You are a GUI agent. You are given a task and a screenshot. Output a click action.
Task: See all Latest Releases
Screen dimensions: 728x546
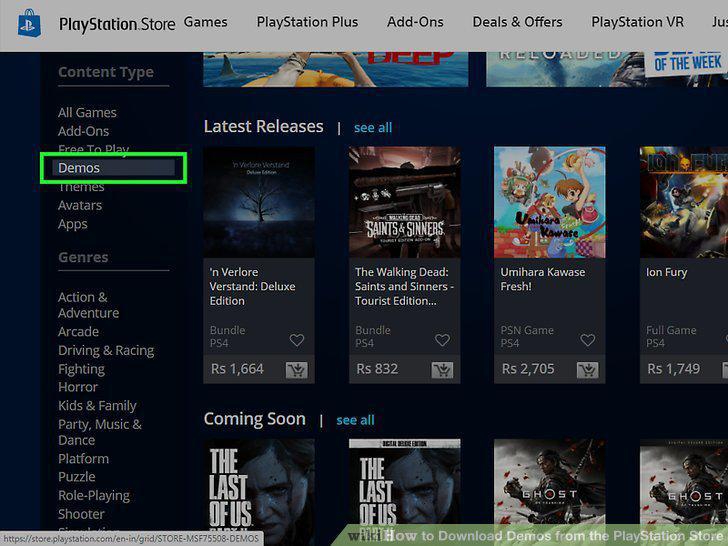click(x=373, y=127)
